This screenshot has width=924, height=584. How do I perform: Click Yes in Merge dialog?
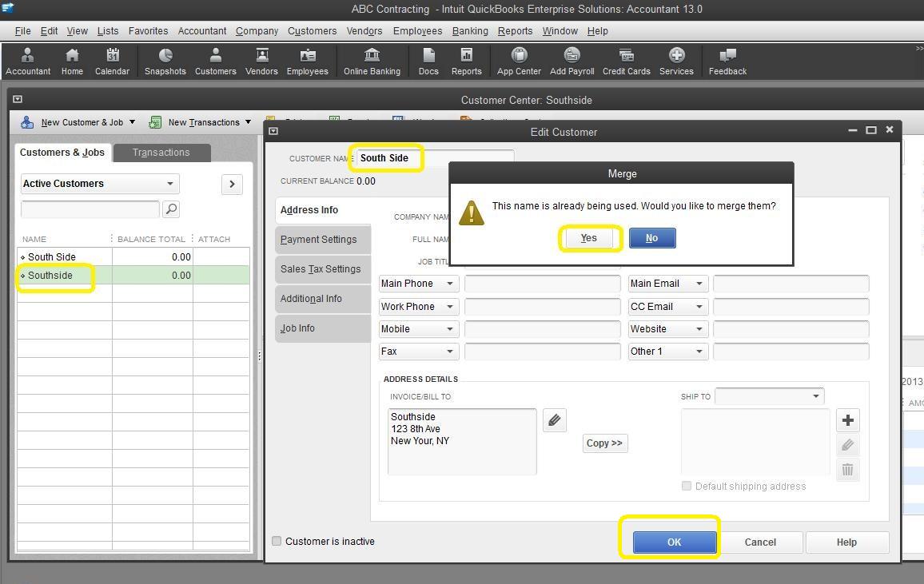pos(589,238)
